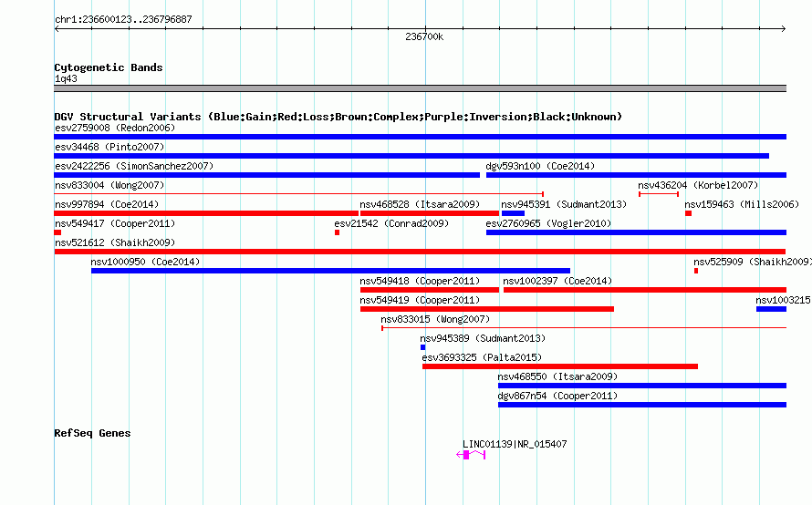Image resolution: width=812 pixels, height=505 pixels.
Task: Click nsv997894 (Coe2014) label
Action: 107,204
